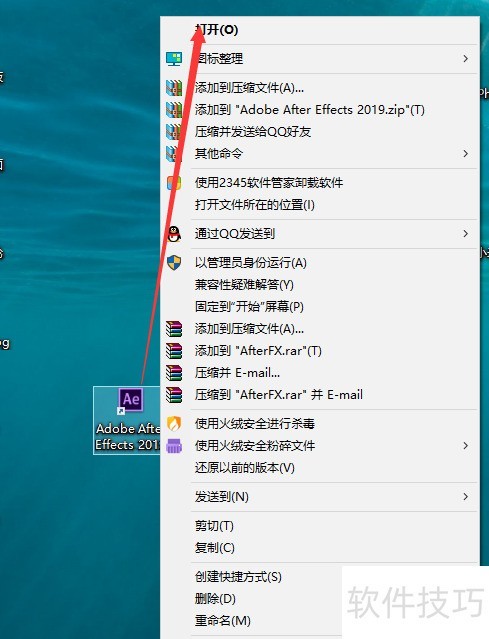Click the 火绒安全 flame shield icon
The width and height of the screenshot is (489, 639).
click(x=174, y=424)
